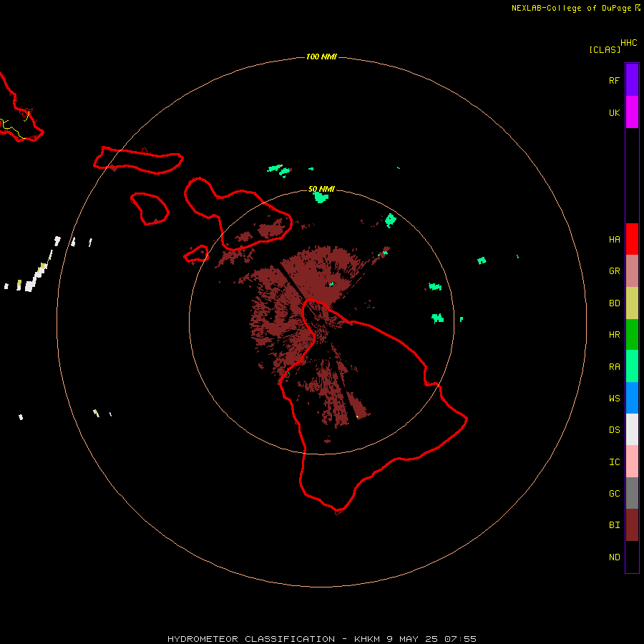The height and width of the screenshot is (644, 644).
Task: Click the RA legend label
Action: (x=614, y=367)
